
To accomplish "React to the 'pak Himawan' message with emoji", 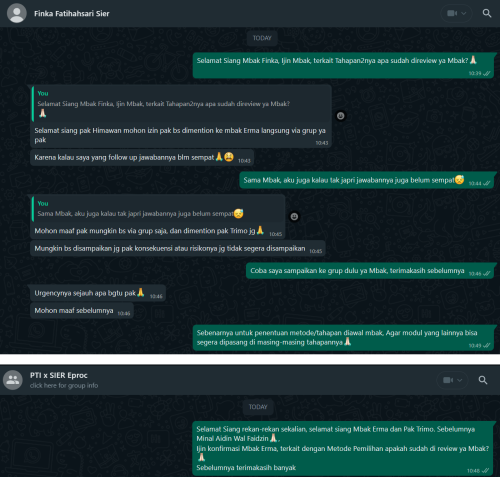I will 340,116.
